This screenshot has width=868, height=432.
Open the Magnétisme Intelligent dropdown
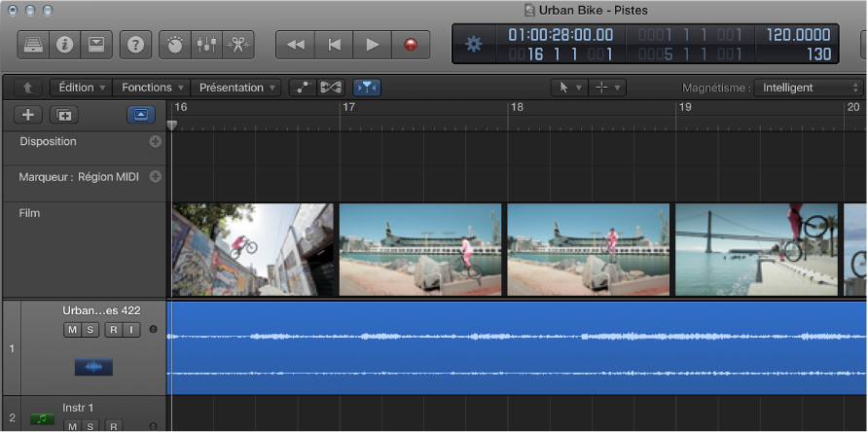[x=808, y=88]
